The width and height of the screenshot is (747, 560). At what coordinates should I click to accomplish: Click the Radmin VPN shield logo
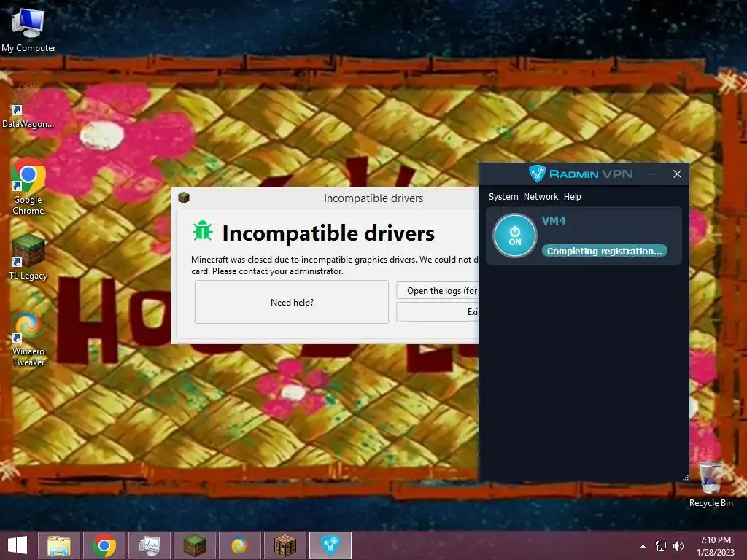pos(537,174)
